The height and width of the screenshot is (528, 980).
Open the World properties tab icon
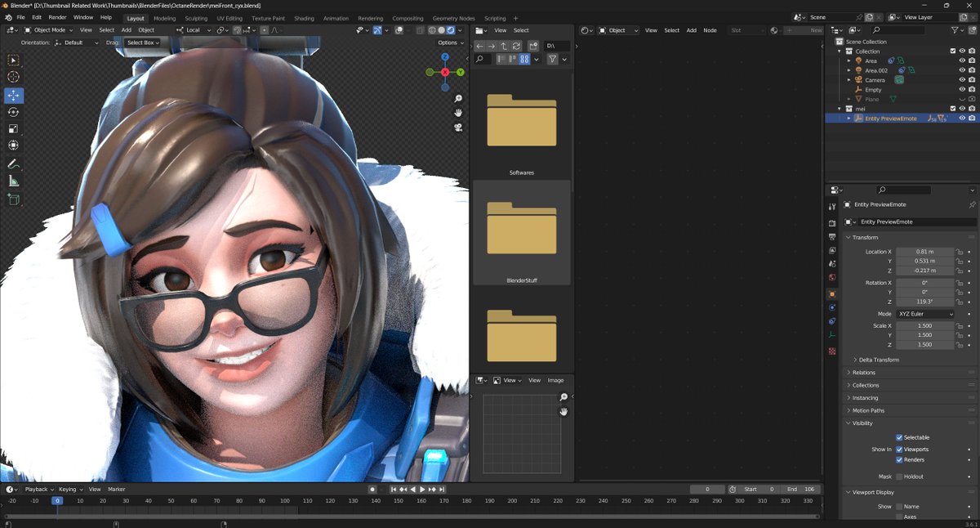[832, 278]
